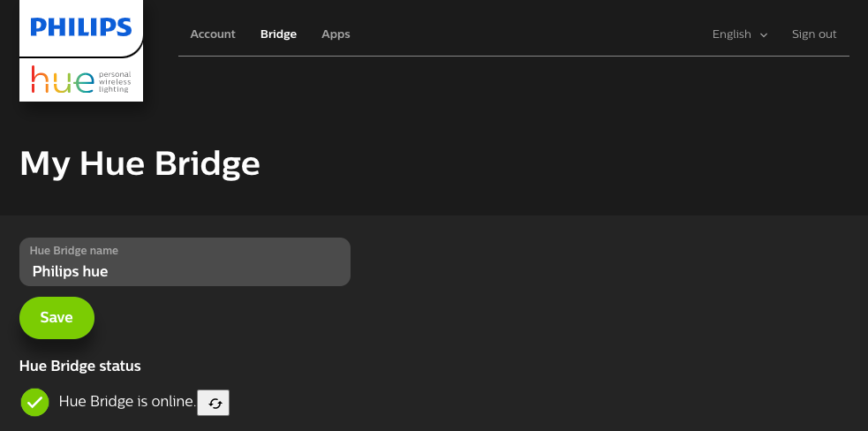The height and width of the screenshot is (431, 868).
Task: Click the Hue Bridge status heading
Action: tap(80, 367)
